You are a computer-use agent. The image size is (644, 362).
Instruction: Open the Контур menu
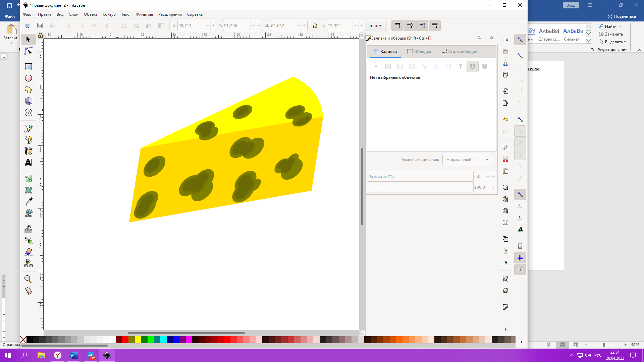point(109,14)
